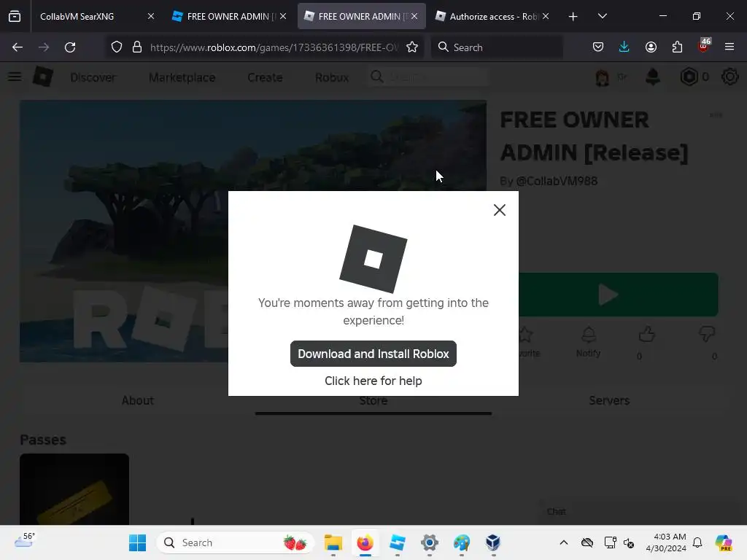Click Download and Install Roblox button

coord(373,354)
